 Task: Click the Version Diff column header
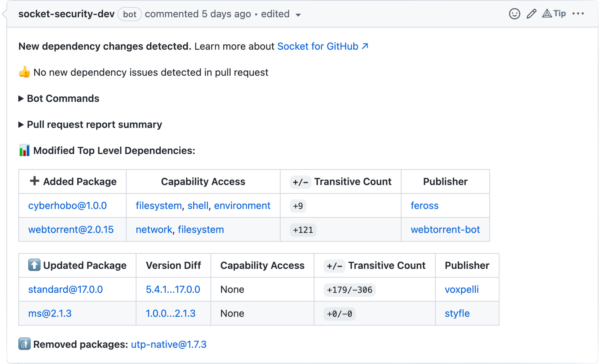coord(174,265)
